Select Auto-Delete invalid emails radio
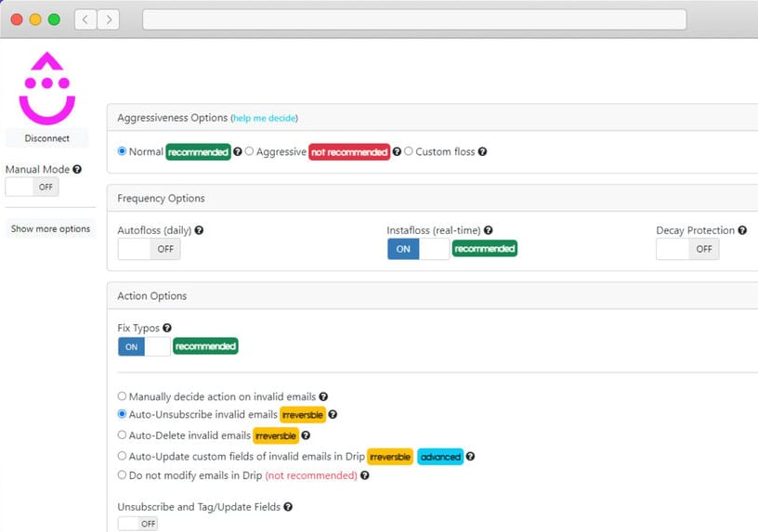The image size is (758, 532). (122, 435)
